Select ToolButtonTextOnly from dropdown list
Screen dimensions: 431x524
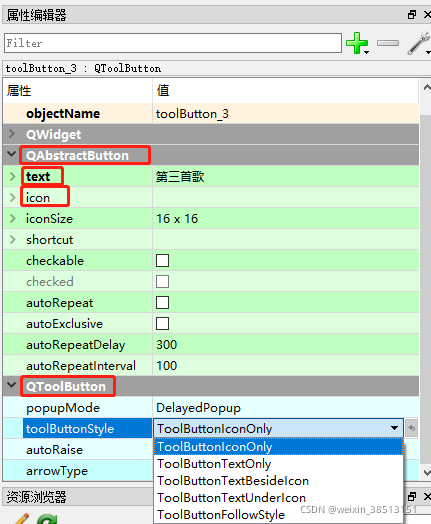278,464
